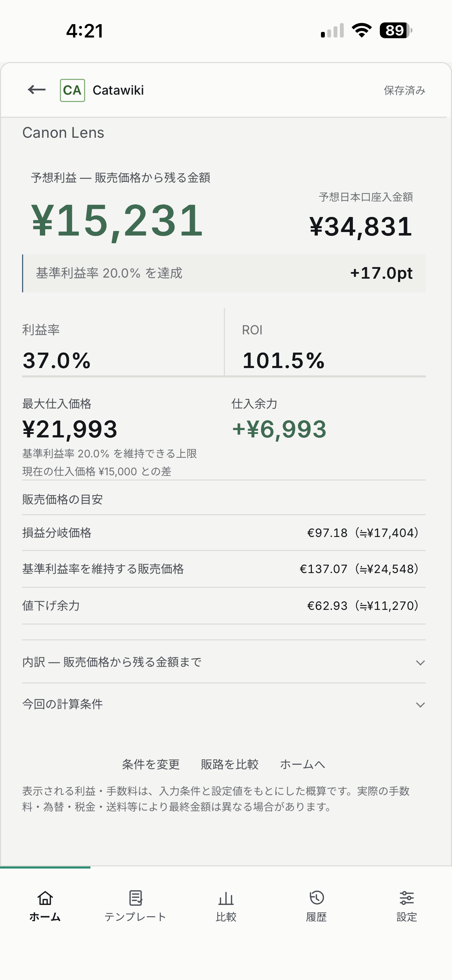Image resolution: width=452 pixels, height=980 pixels.
Task: Tap the €62.93 (≒¥11,270) value
Action: coord(363,605)
